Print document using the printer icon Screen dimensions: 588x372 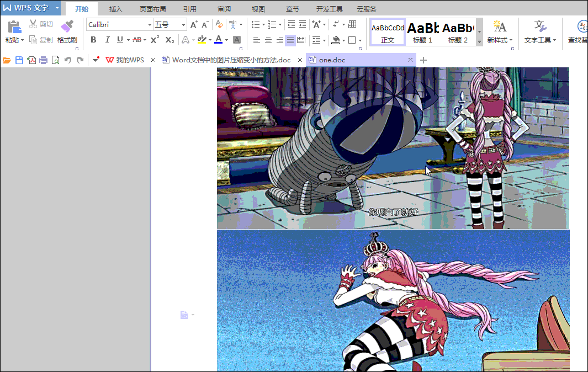click(44, 60)
